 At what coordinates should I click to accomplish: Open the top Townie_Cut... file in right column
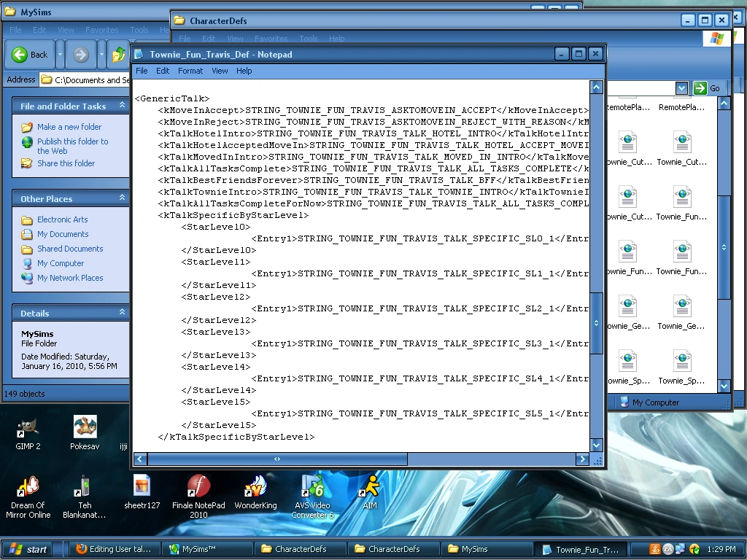click(682, 148)
